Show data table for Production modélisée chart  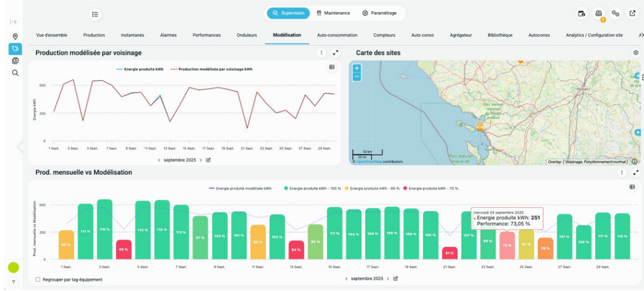[x=332, y=67]
